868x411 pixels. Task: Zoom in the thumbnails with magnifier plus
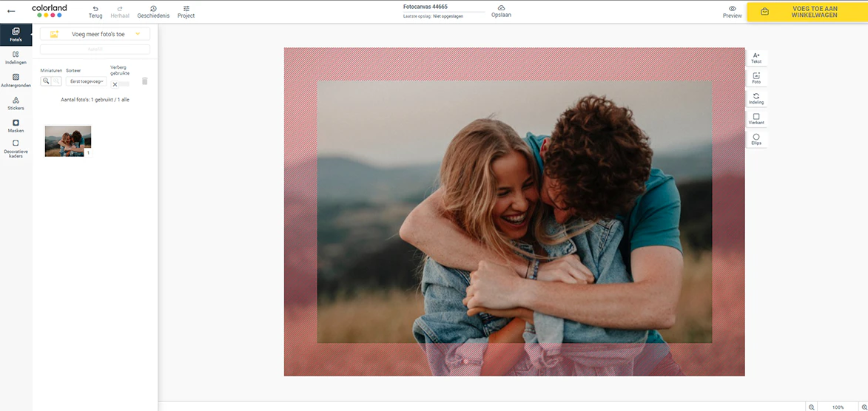point(56,81)
